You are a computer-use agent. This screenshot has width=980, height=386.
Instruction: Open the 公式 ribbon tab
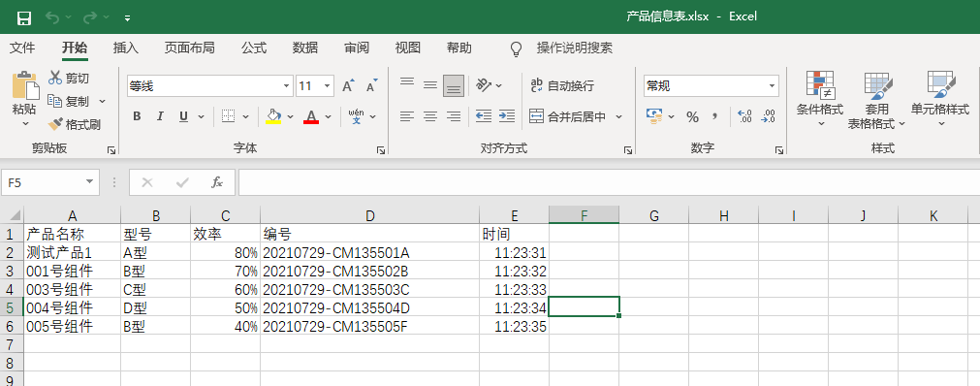(x=254, y=48)
